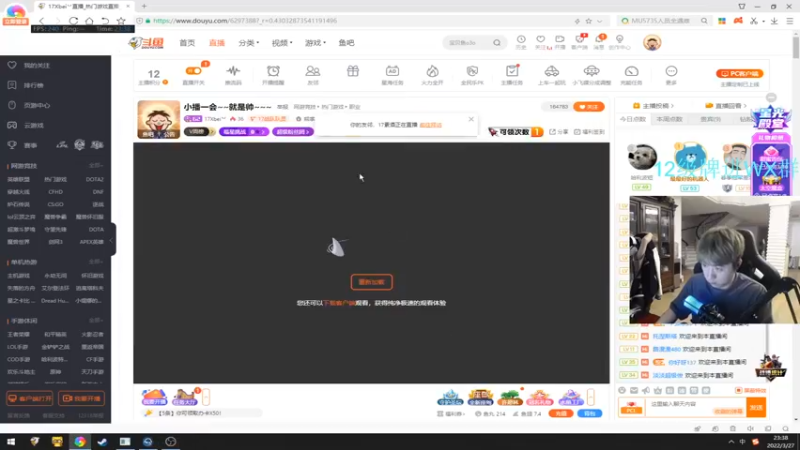Open the 首页 home tab

tap(187, 43)
